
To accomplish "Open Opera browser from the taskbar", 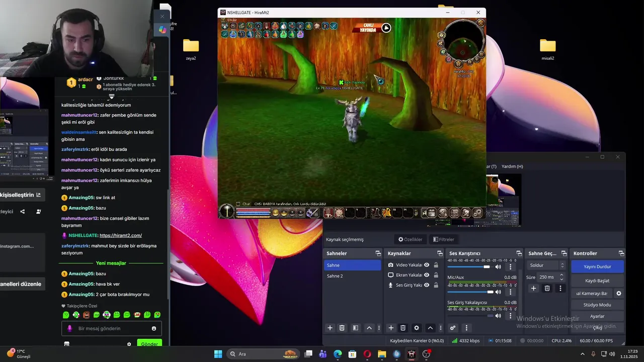I will 367,354.
